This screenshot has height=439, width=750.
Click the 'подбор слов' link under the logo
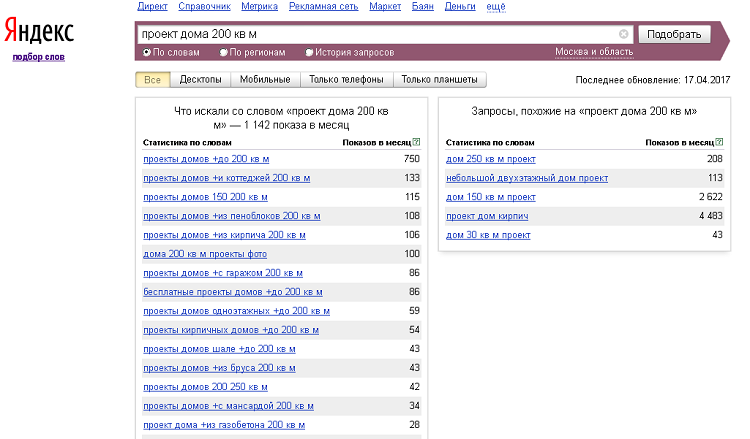38,57
